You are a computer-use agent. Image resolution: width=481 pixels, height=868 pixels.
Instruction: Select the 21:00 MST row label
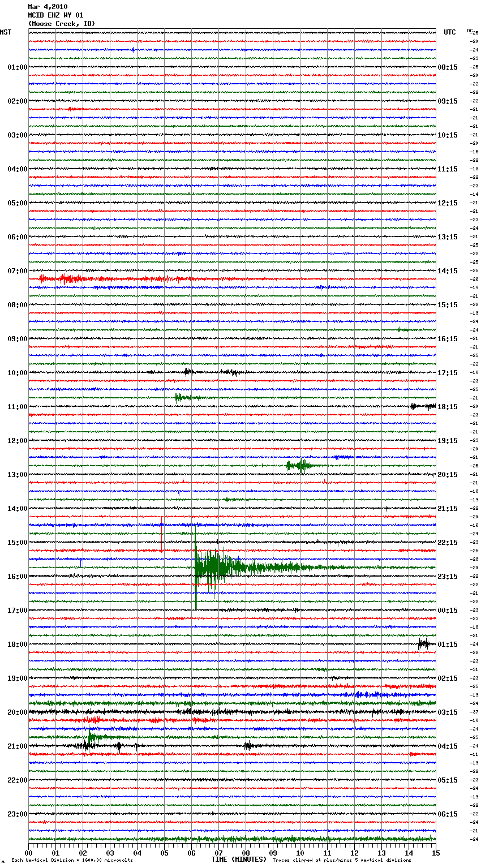[x=18, y=746]
